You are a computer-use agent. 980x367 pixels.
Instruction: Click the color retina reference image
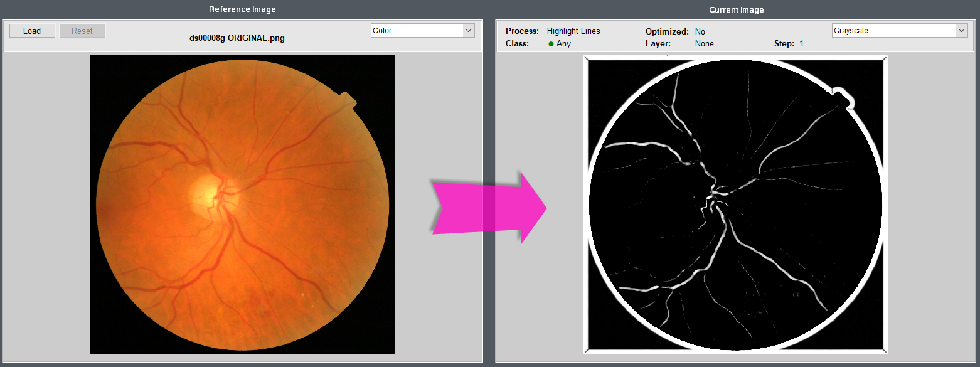click(242, 205)
